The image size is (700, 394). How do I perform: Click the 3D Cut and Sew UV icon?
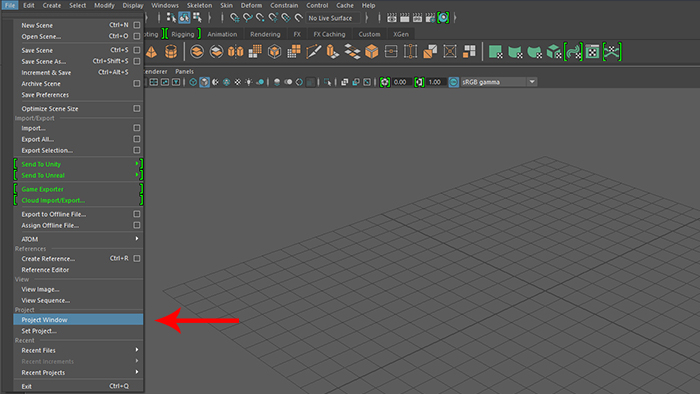(x=612, y=52)
